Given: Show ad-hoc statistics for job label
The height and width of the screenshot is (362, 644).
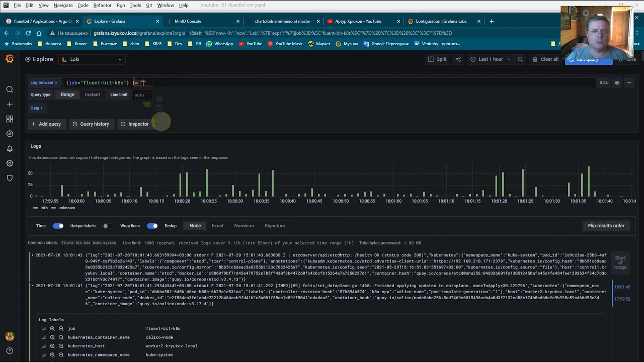Looking at the screenshot, I should pos(44,329).
